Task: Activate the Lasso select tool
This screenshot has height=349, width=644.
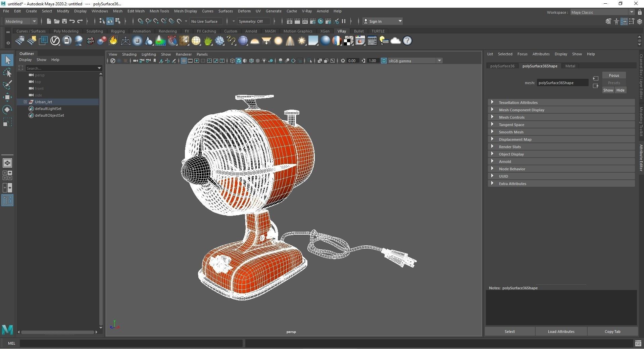Action: click(7, 73)
